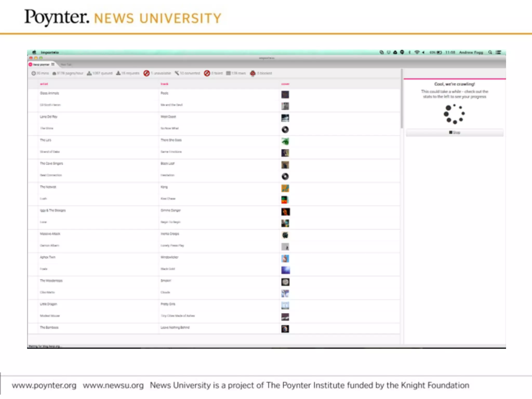
Task: Click the converted pages wrench icon
Action: pos(177,73)
